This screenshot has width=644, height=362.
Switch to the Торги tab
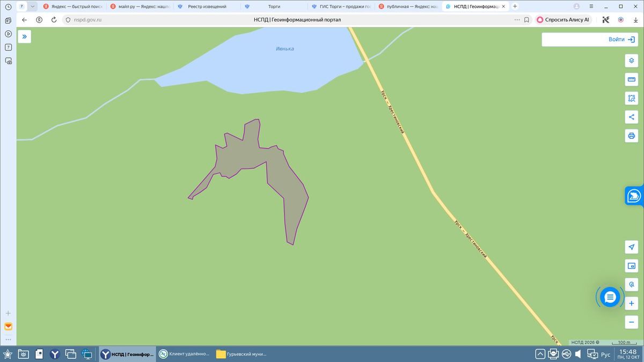[x=274, y=6]
